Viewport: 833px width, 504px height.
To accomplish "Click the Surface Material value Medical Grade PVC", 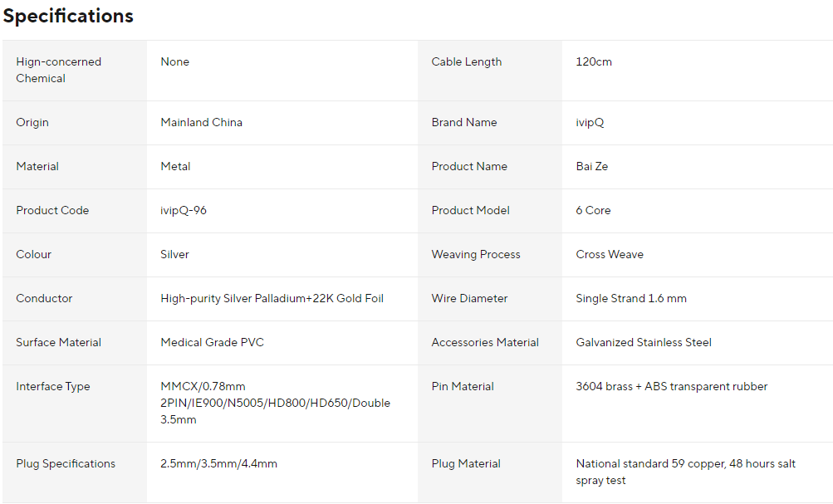I will pos(212,343).
